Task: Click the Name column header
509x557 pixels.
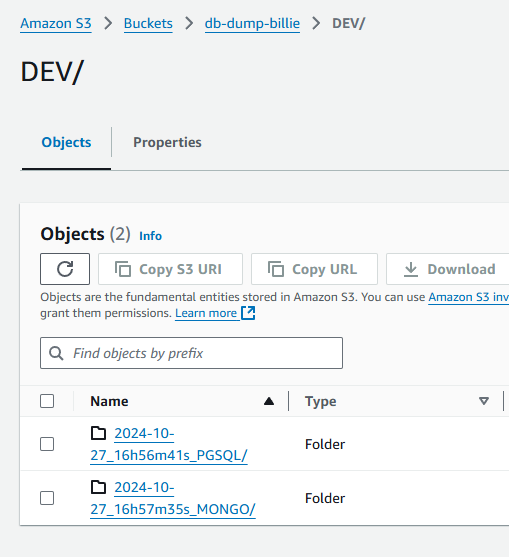Action: click(x=109, y=401)
